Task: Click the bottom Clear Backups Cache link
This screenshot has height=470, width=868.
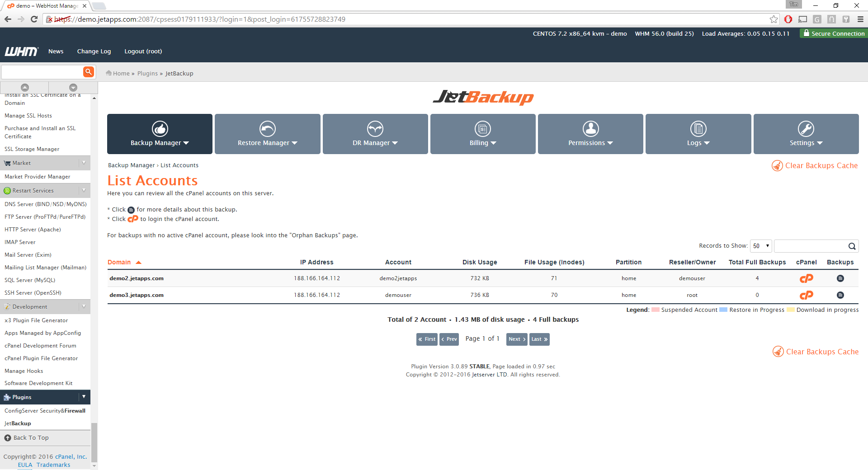Action: point(816,352)
